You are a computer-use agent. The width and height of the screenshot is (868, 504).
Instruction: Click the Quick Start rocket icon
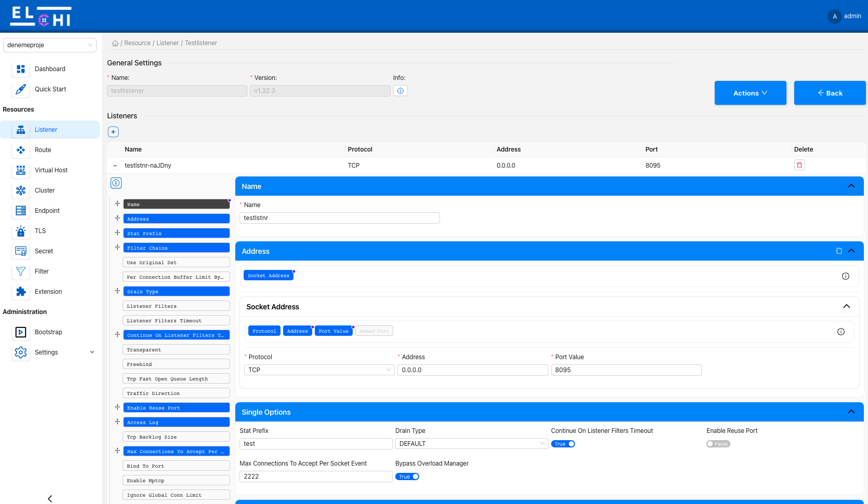(21, 89)
